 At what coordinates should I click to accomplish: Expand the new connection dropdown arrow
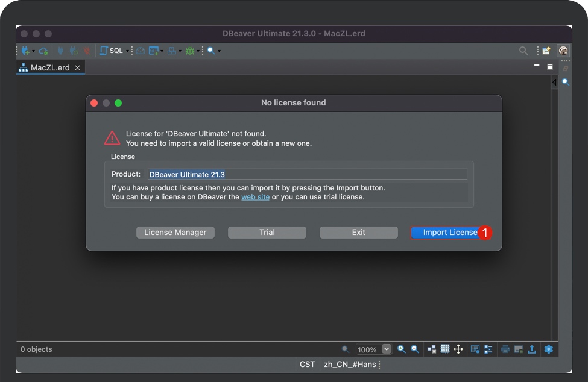click(33, 51)
